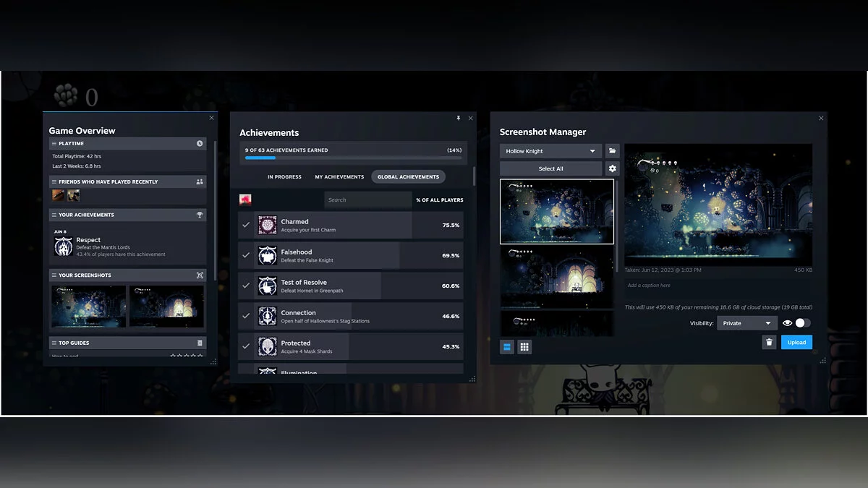Click the blue Upload button

pos(796,342)
